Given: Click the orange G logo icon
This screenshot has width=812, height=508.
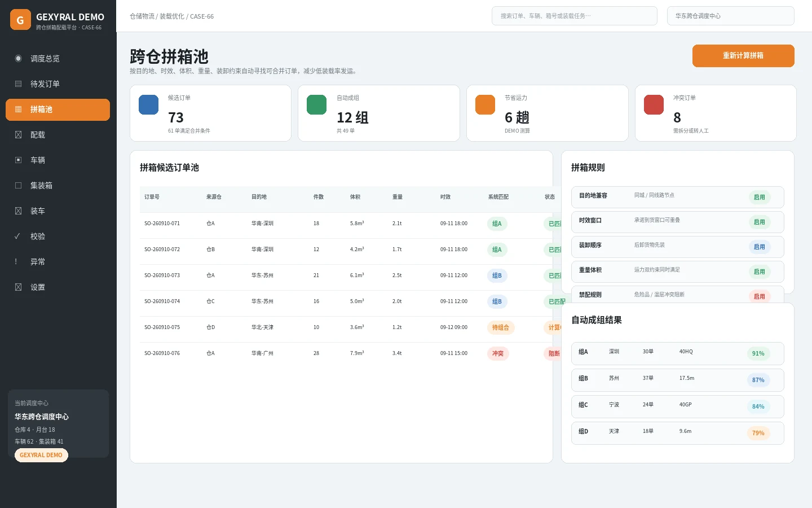Looking at the screenshot, I should pos(20,20).
